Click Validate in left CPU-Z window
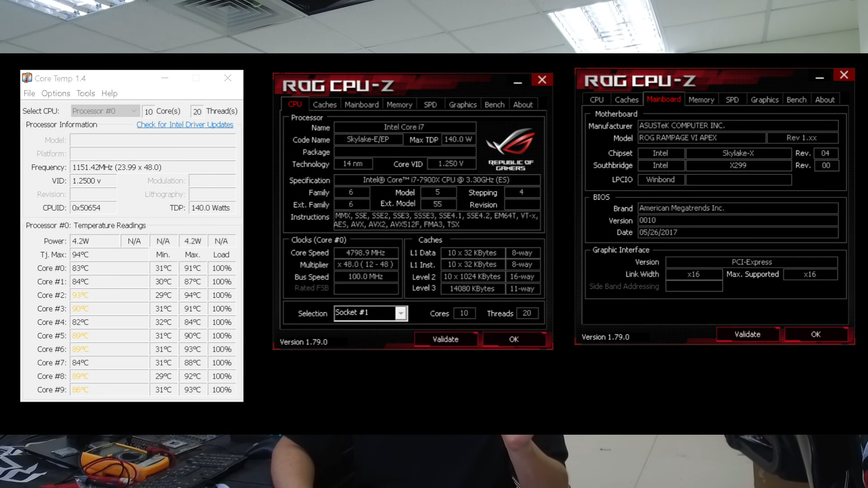This screenshot has width=868, height=488. (445, 339)
